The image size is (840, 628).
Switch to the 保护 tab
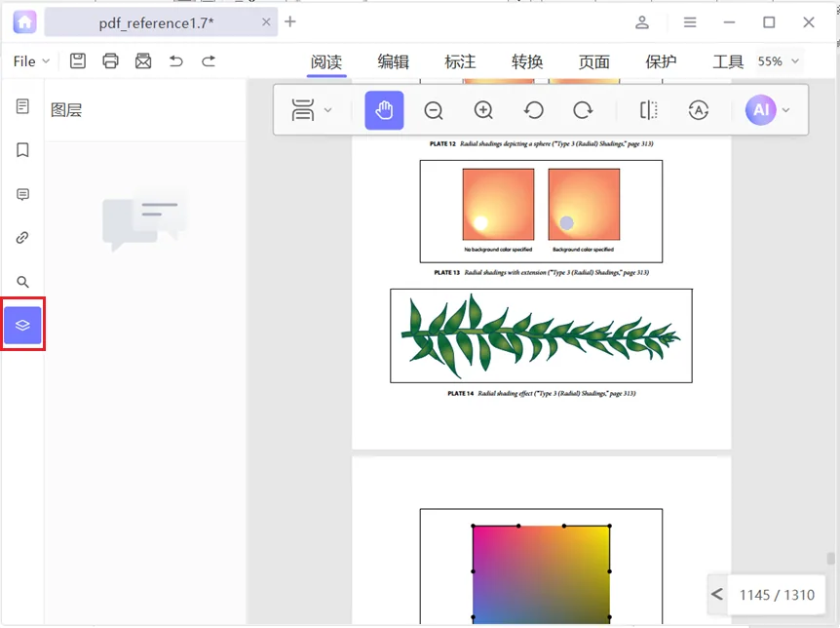coord(661,62)
